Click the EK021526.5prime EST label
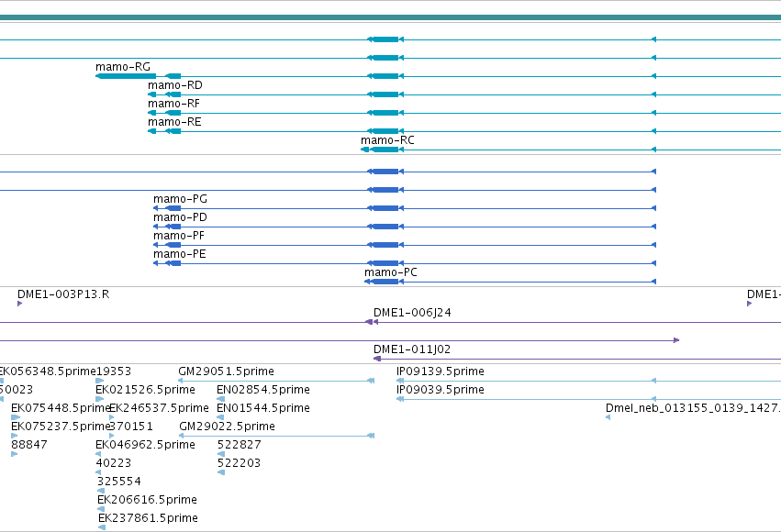Image resolution: width=781 pixels, height=532 pixels. click(x=145, y=390)
